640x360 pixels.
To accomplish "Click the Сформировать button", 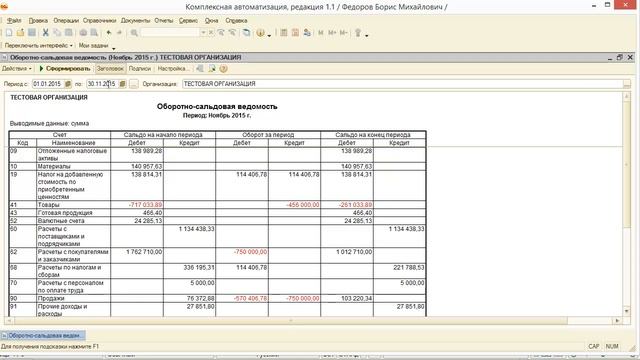I will point(64,69).
